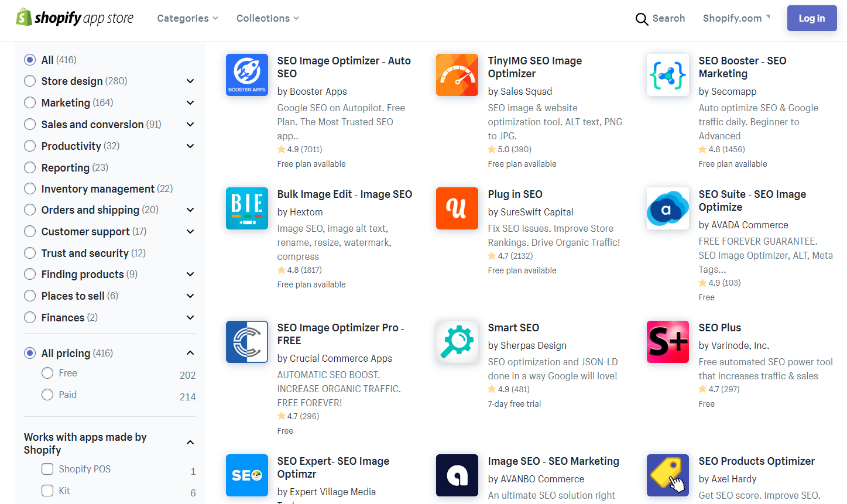Open SEO Suite AVADA cloud icon
Viewport: 847px width, 504px height.
[668, 208]
